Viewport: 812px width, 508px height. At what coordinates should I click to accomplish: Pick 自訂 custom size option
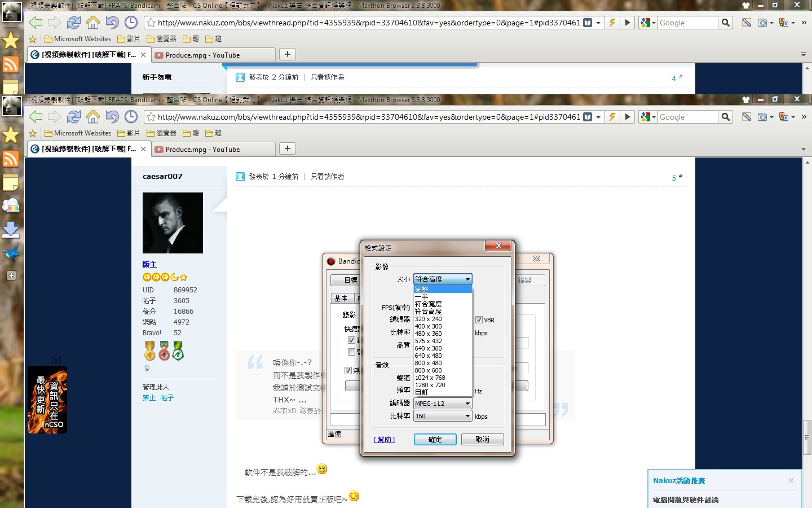tap(443, 392)
